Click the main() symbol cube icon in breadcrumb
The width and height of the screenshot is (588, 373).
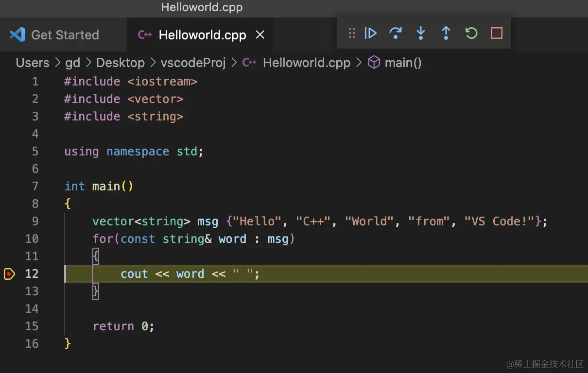coord(374,63)
